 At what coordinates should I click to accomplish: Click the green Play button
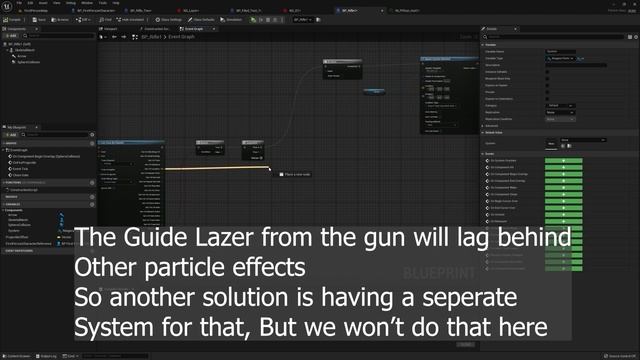point(253,20)
